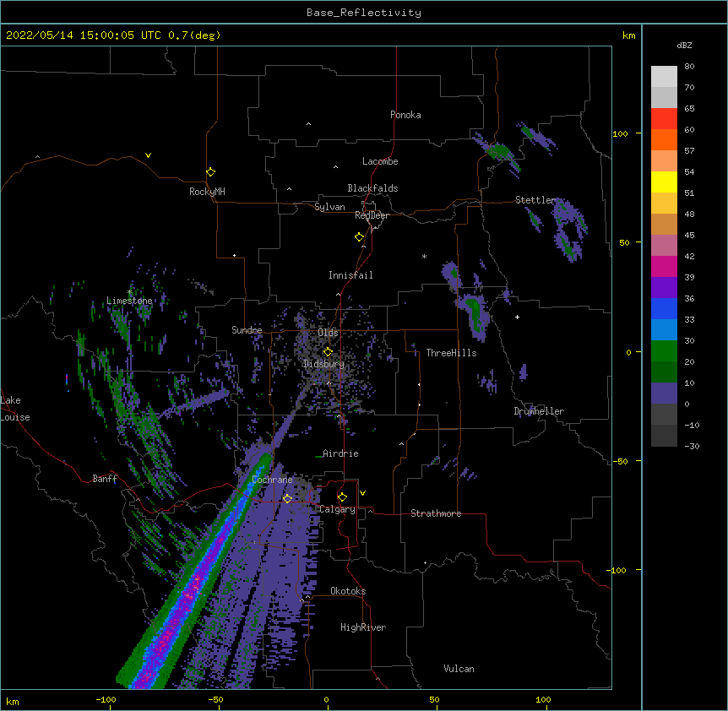Screen dimensions: 728x711
Task: Click the 65 value in dBZ legend
Action: pyautogui.click(x=689, y=108)
